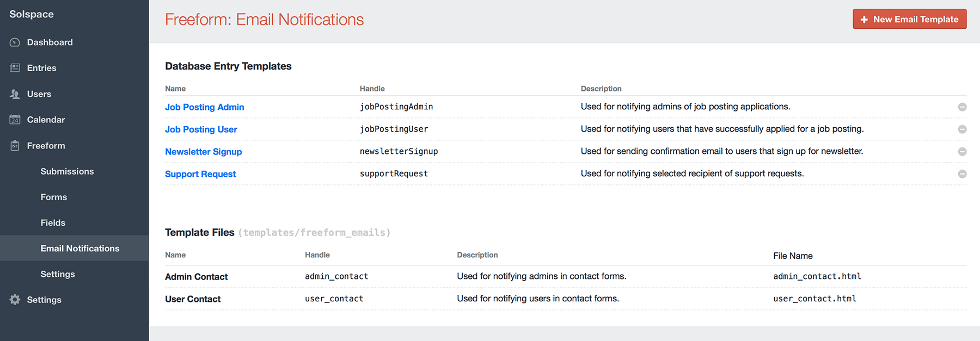
Task: Click the Dashboard gauge icon in sidebar
Action: coord(15,42)
